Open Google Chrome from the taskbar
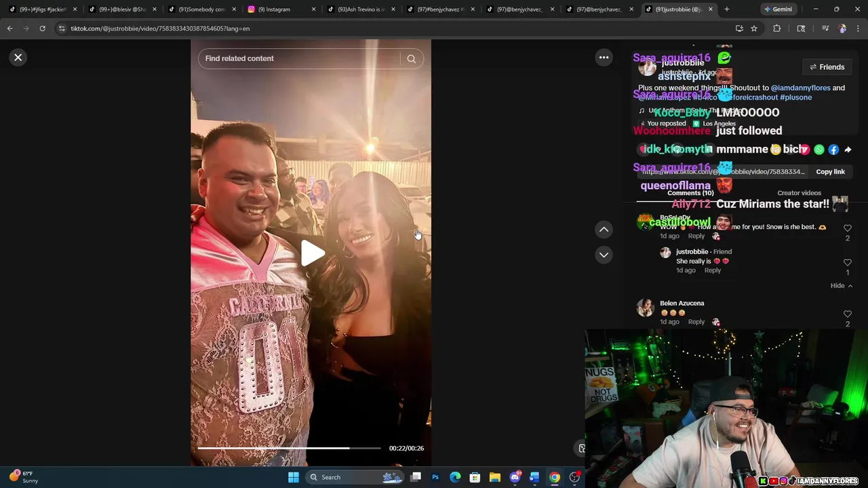The height and width of the screenshot is (488, 868). 555,477
